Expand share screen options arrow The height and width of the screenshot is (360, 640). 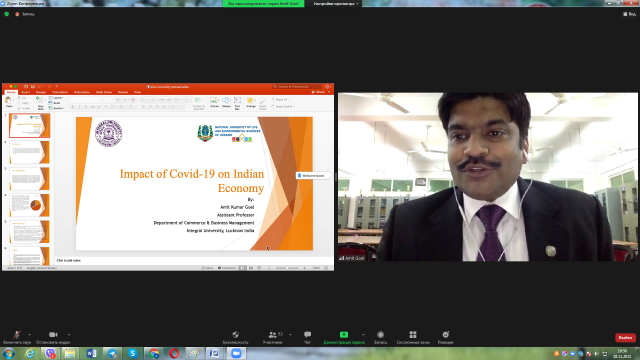tap(363, 335)
